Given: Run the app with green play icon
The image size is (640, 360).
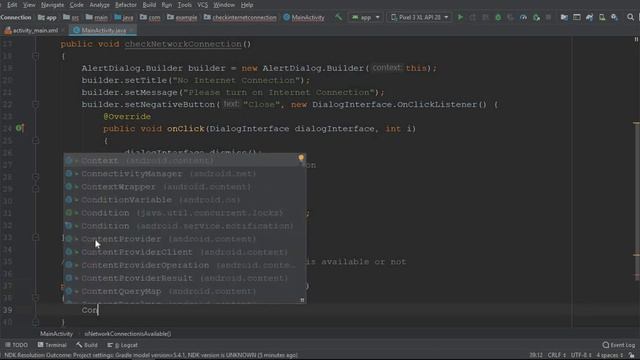Looking at the screenshot, I should [x=460, y=17].
